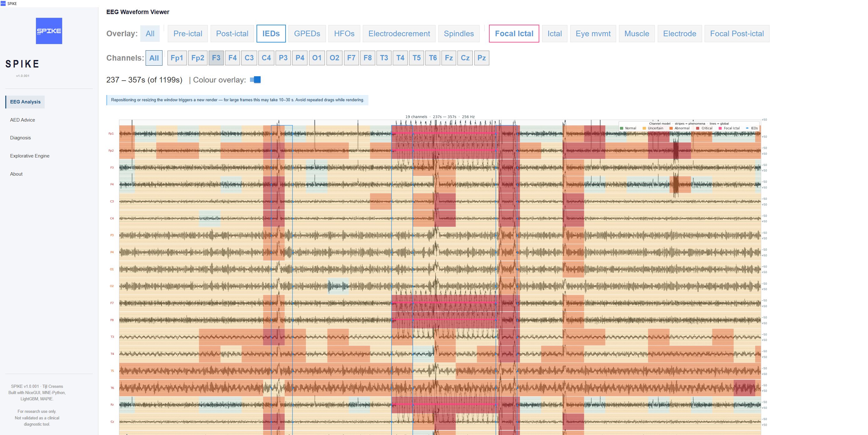Open the Explorative Engine page
The height and width of the screenshot is (435, 868).
pyautogui.click(x=30, y=156)
